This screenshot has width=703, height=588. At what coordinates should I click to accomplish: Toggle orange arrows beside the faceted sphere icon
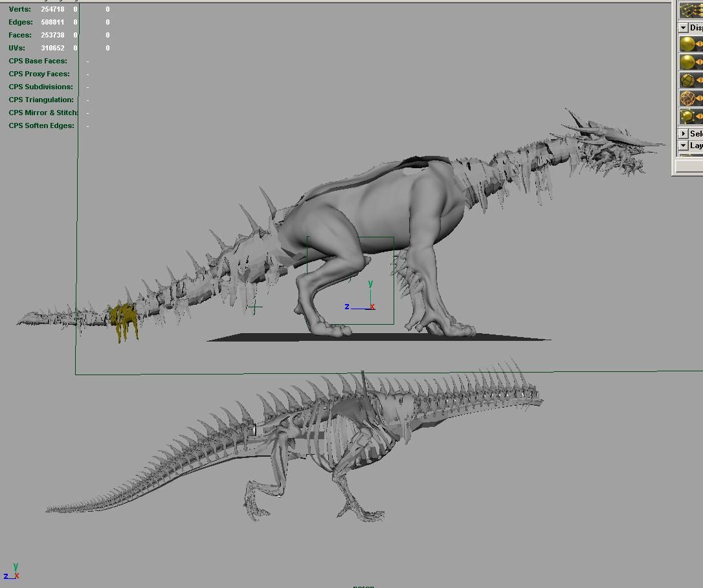[x=699, y=80]
